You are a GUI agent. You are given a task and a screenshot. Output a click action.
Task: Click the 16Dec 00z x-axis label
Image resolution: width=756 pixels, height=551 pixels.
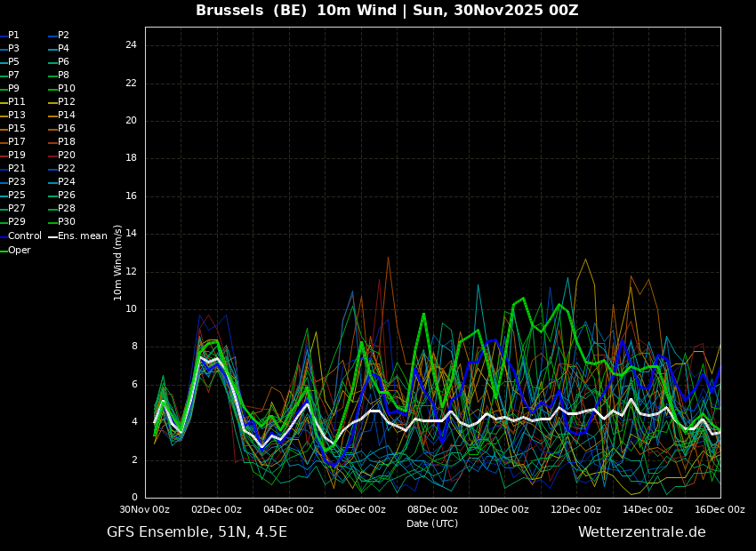coord(720,510)
